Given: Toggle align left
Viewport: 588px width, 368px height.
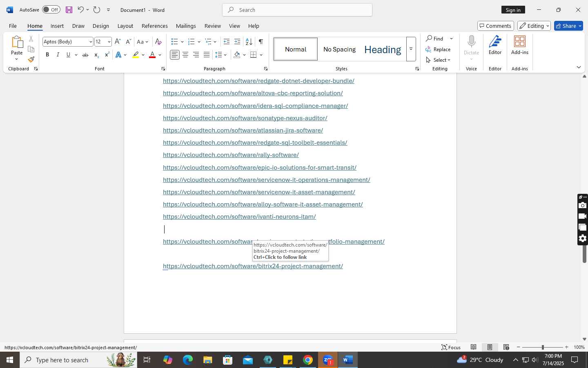Looking at the screenshot, I should click(175, 55).
